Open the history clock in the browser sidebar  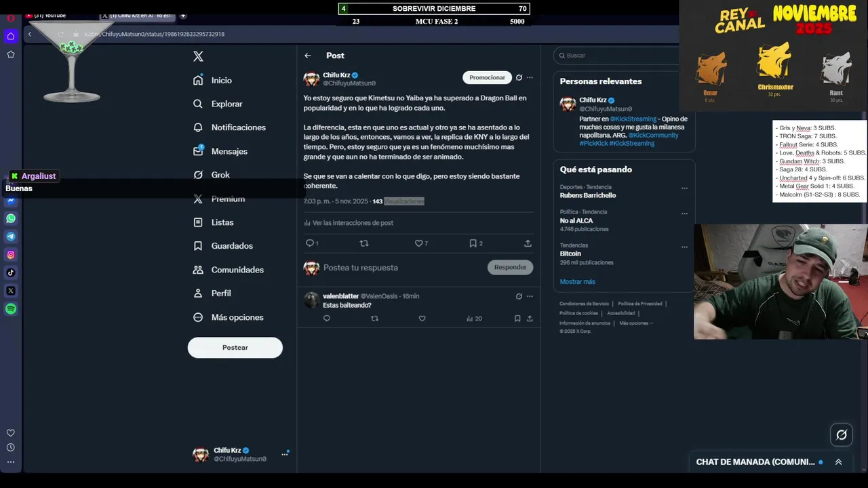pyautogui.click(x=11, y=447)
